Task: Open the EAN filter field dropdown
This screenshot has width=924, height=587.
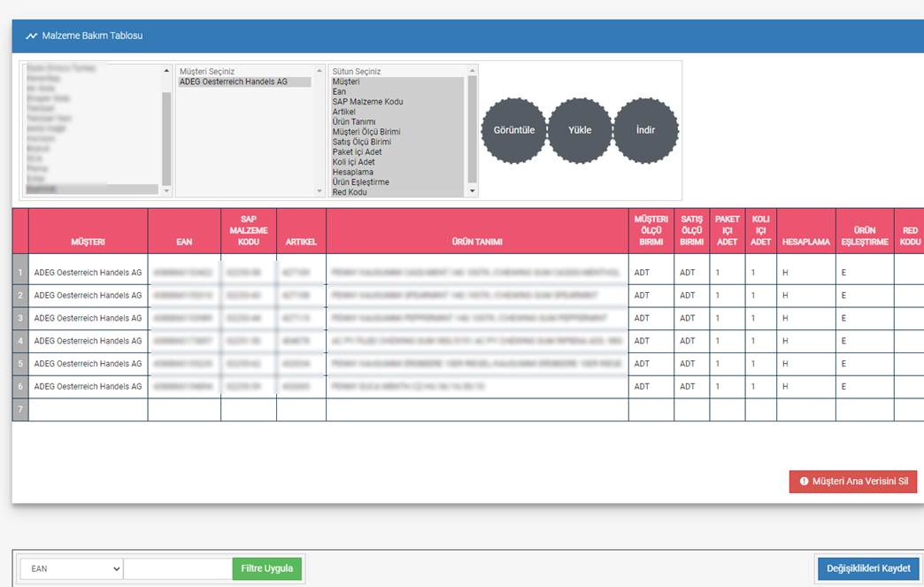Action: pos(72,568)
